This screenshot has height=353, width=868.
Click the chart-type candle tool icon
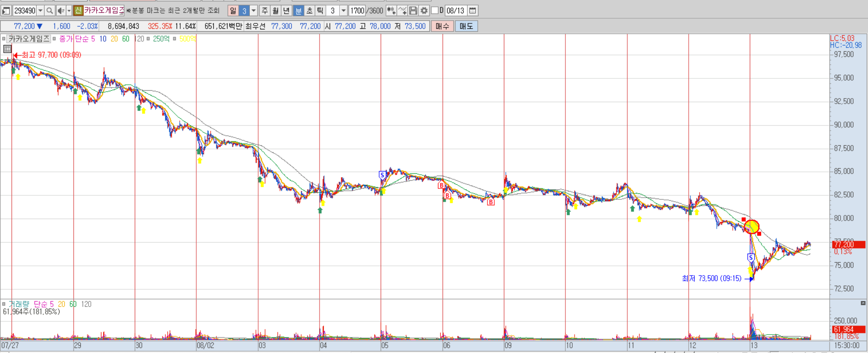pyautogui.click(x=391, y=11)
